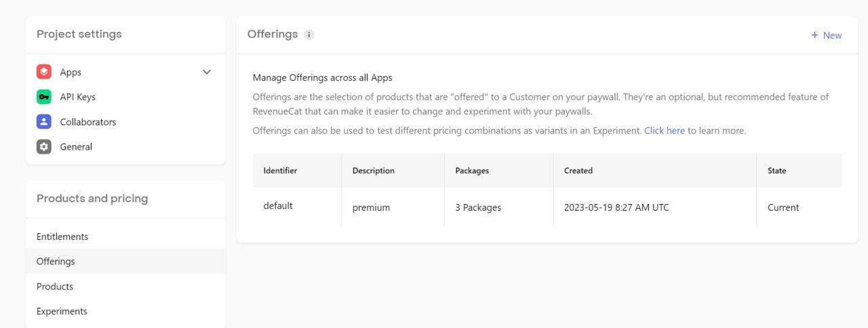
Task: Click the blue Collaborators person icon
Action: [44, 122]
